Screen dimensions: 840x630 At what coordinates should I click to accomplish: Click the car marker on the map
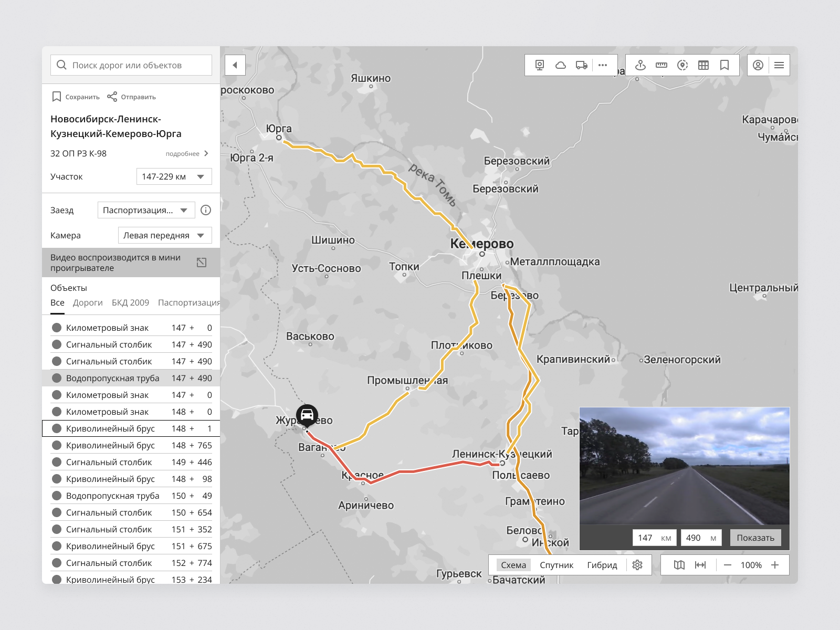(307, 415)
